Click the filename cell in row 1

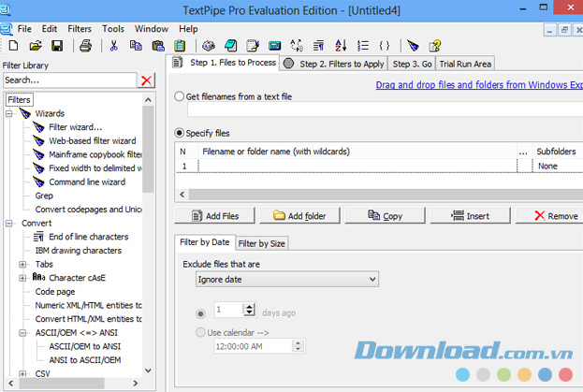357,166
